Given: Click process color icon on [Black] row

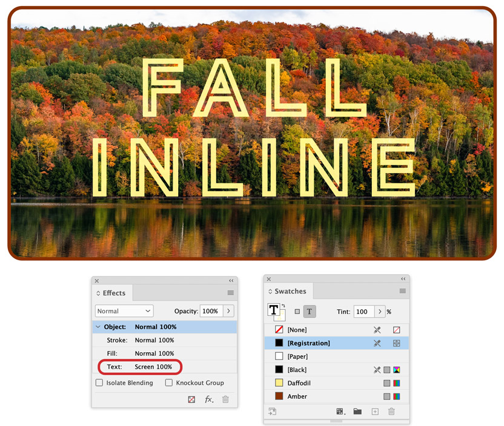Looking at the screenshot, I should pos(387,370).
